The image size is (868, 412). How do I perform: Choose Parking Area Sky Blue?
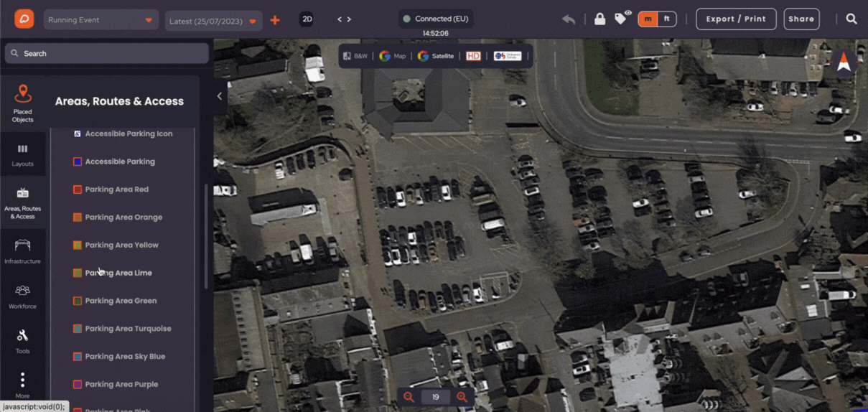120,356
